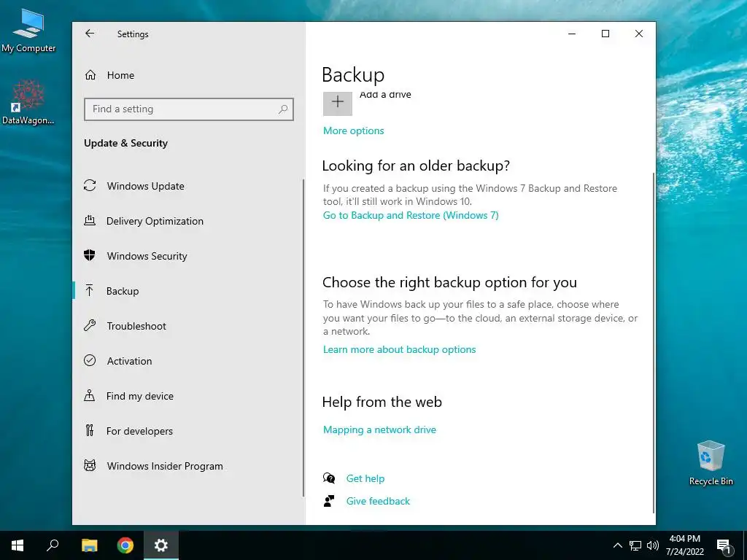The width and height of the screenshot is (747, 560).
Task: Click the For developers tools icon
Action: (90, 430)
